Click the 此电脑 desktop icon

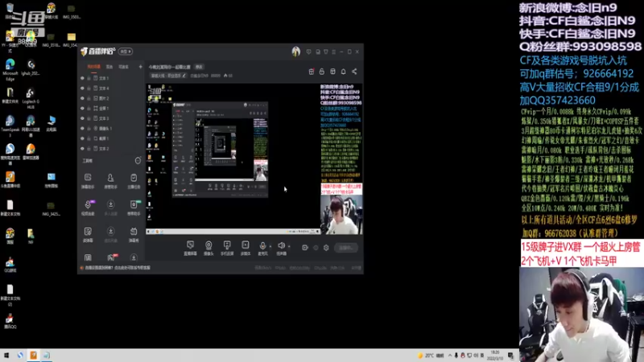pyautogui.click(x=52, y=123)
